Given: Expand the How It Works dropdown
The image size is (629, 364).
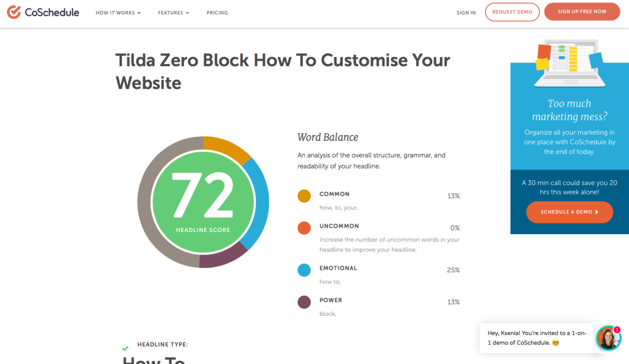Looking at the screenshot, I should pos(118,13).
